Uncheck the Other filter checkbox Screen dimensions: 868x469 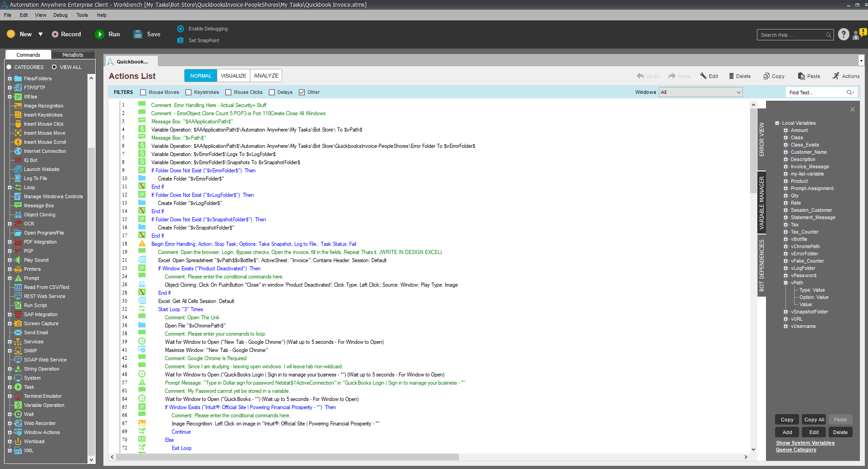302,93
